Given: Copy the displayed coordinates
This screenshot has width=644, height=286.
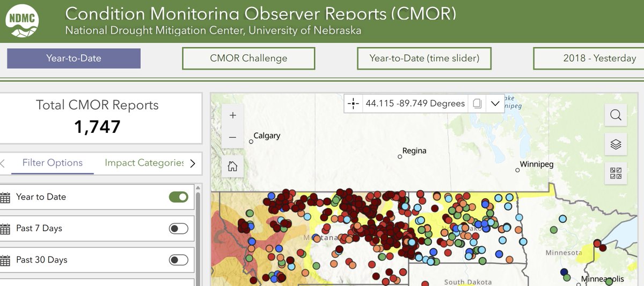Looking at the screenshot, I should [x=477, y=103].
